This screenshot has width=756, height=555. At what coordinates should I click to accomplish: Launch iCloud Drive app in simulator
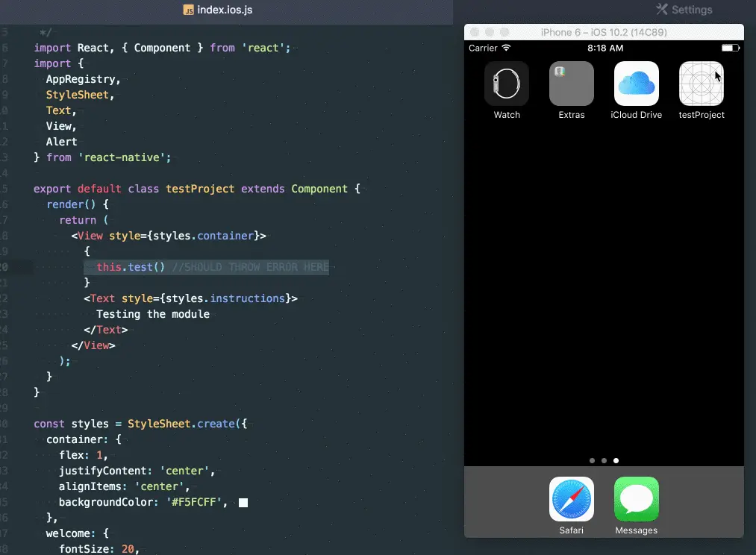[636, 84]
